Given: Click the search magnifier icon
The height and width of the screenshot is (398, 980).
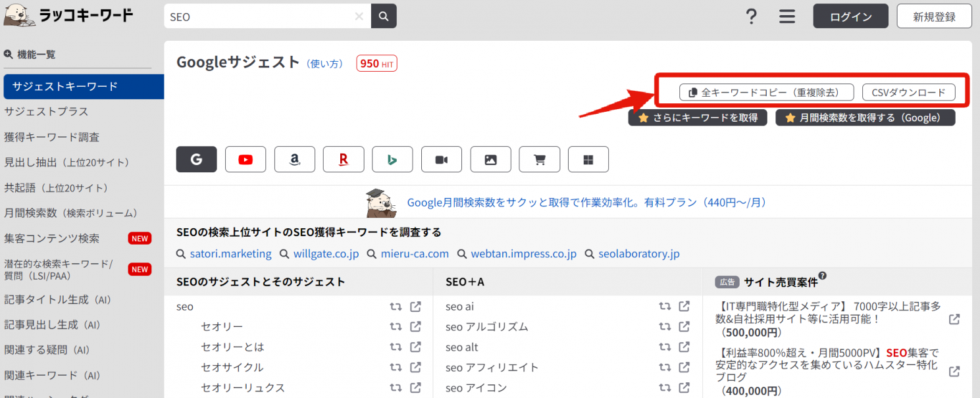Looking at the screenshot, I should point(384,16).
